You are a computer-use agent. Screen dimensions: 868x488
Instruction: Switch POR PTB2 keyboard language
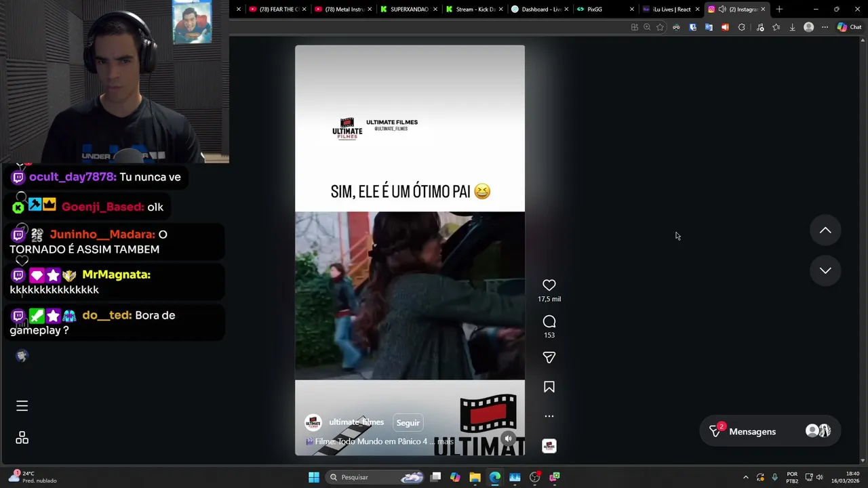pos(792,477)
